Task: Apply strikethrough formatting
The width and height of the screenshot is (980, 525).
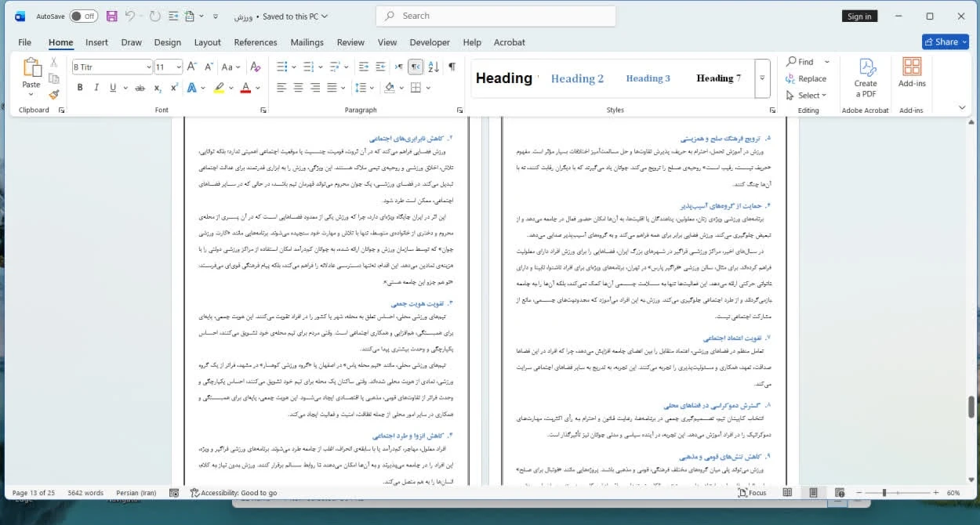Action: tap(140, 88)
